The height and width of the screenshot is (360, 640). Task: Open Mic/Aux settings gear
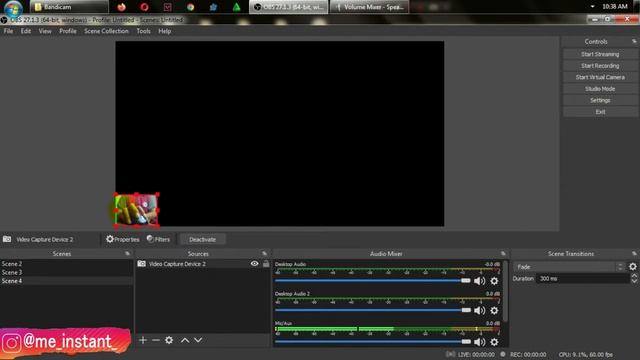click(x=494, y=342)
